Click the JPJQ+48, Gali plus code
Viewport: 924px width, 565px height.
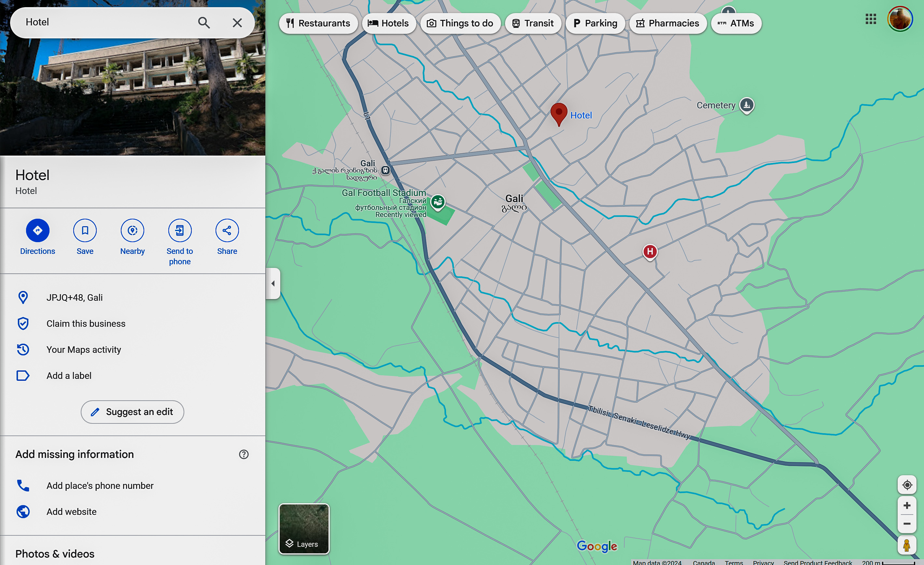[x=74, y=297]
